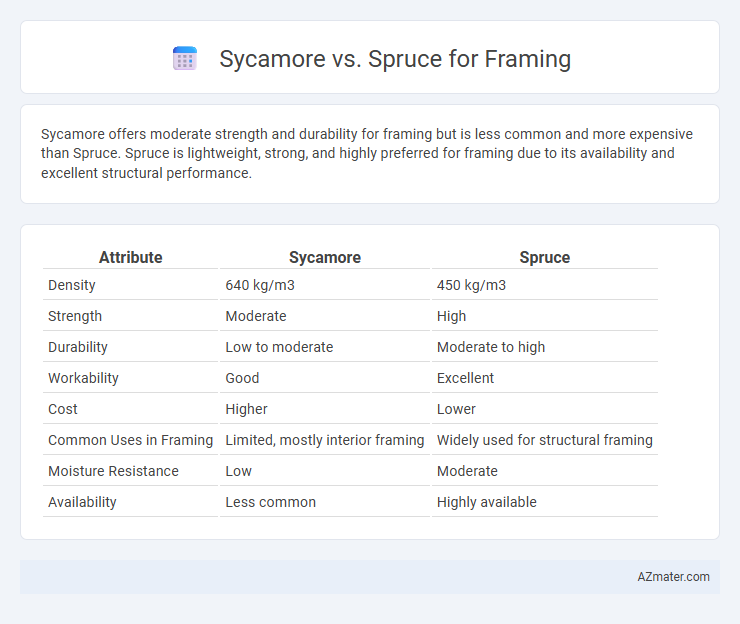Click 'Widely used for structural framing' cell
The height and width of the screenshot is (624, 740).
(x=545, y=440)
